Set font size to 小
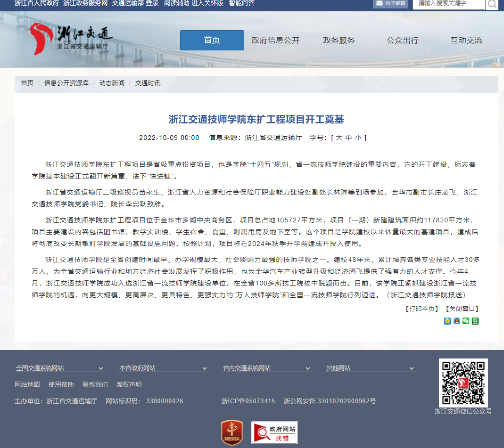 coord(358,138)
